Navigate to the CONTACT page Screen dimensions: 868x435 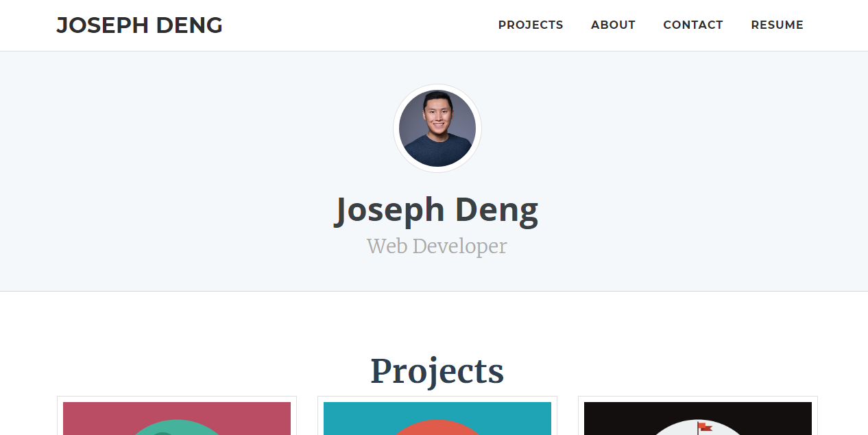692,25
